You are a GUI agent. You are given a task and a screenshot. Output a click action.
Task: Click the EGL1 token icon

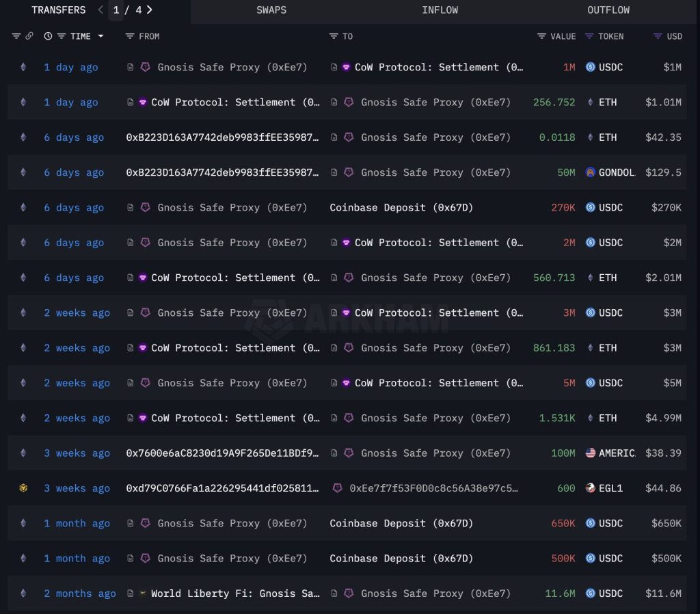(x=591, y=488)
